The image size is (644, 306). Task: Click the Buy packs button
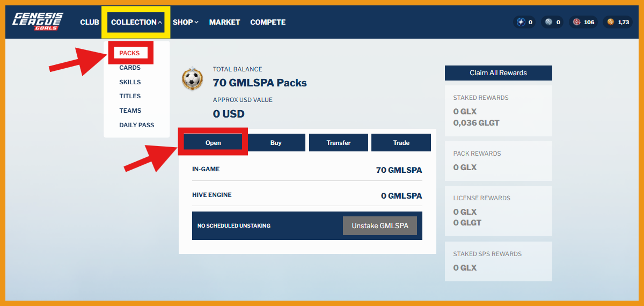pyautogui.click(x=276, y=143)
